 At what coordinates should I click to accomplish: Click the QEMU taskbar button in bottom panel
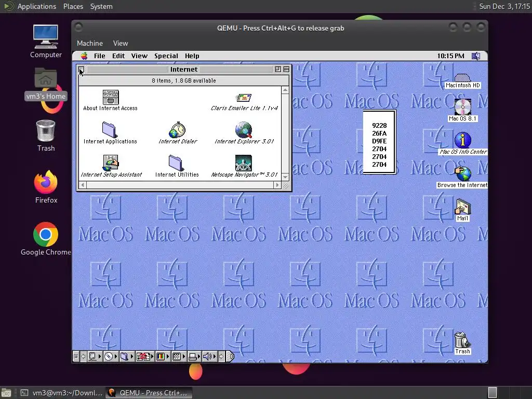(149, 393)
